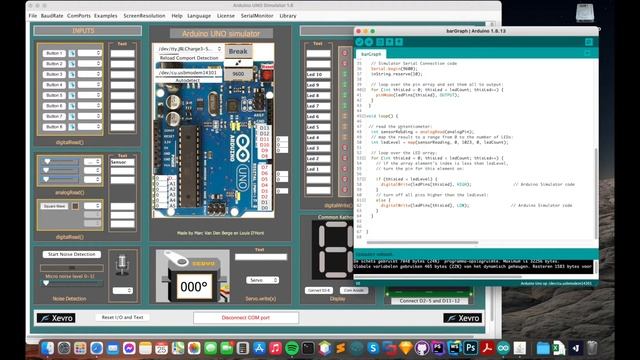Click the servo motor image

[193, 276]
